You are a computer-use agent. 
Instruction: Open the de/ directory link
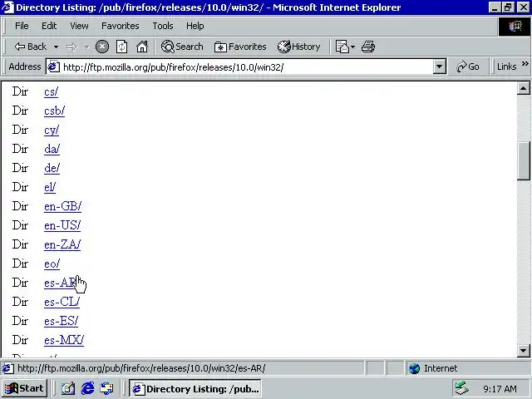[52, 168]
